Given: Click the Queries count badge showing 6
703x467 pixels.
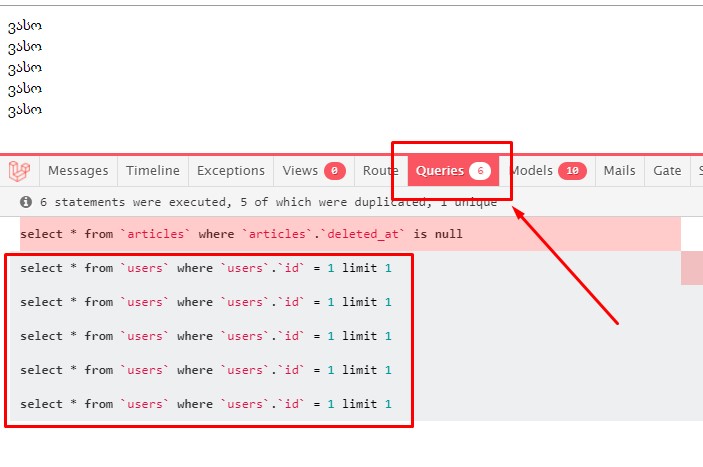Looking at the screenshot, I should coord(480,171).
